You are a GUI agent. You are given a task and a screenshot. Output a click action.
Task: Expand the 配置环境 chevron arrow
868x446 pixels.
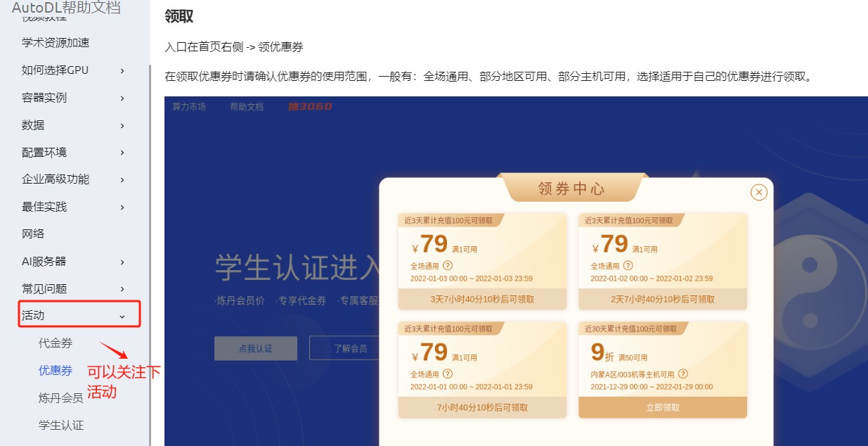click(x=122, y=153)
